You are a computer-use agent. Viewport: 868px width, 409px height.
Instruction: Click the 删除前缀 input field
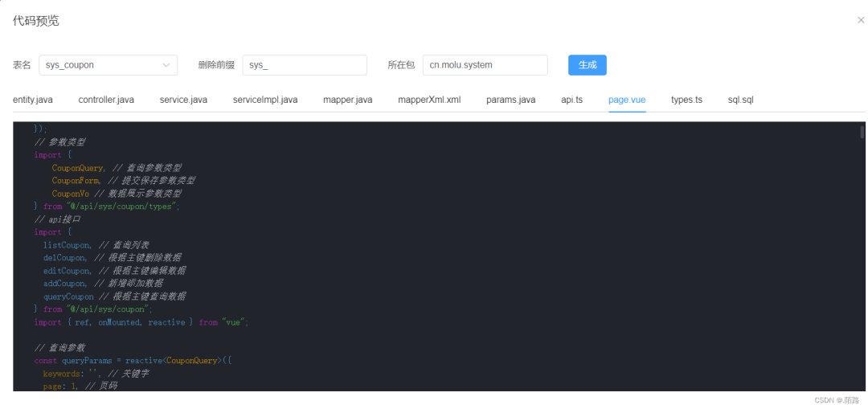coord(305,65)
